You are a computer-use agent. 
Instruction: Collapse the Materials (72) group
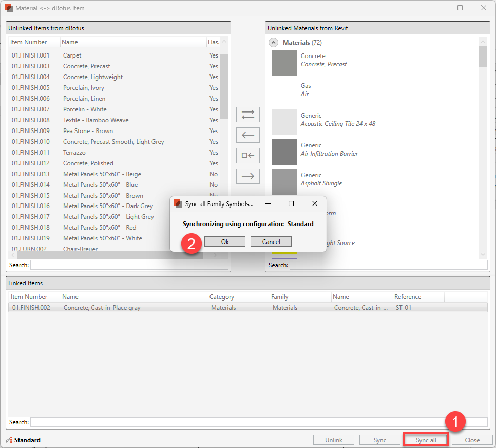pos(274,43)
